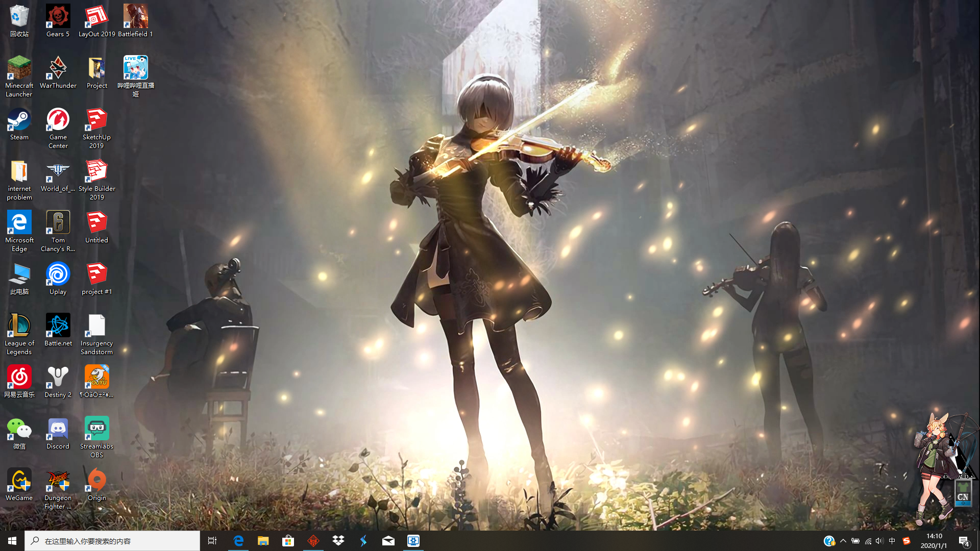Open the Windows Start menu
This screenshot has width=980, height=551.
coord(11,540)
